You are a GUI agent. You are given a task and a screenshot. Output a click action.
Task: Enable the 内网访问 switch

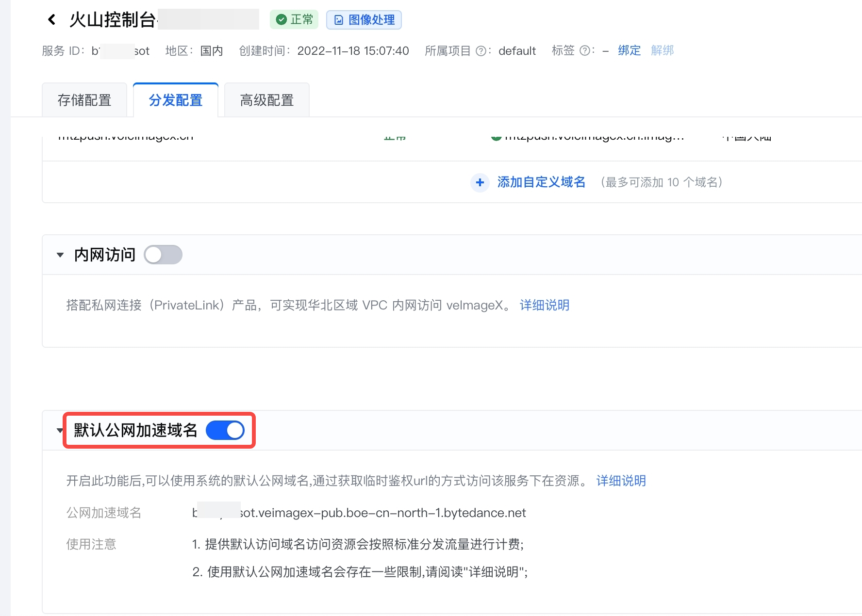point(163,255)
